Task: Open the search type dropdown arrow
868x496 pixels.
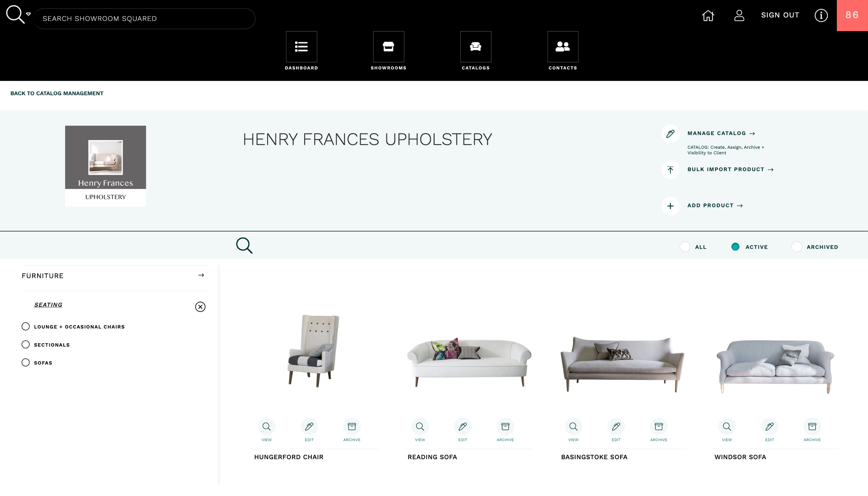Action: tap(28, 14)
